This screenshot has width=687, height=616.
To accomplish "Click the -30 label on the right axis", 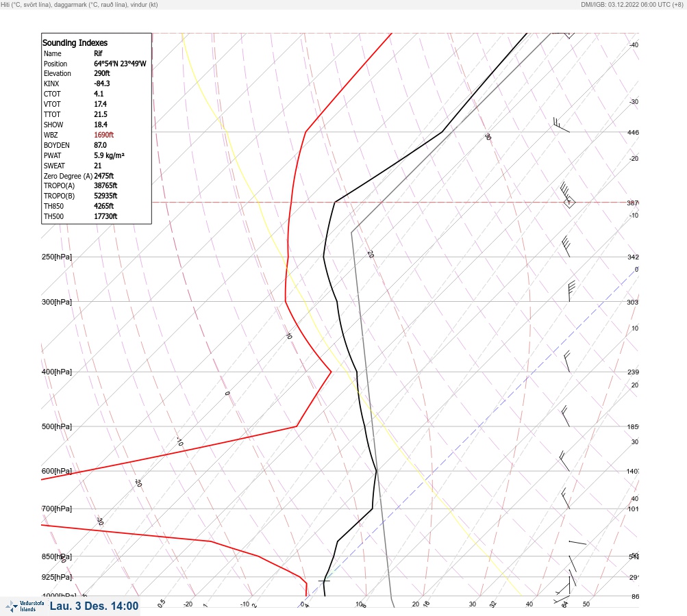I will tap(634, 101).
